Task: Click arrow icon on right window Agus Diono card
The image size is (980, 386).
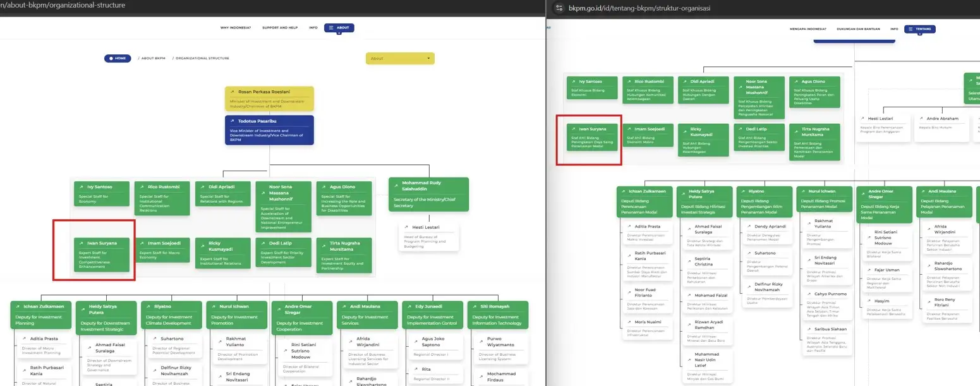Action: point(795,81)
